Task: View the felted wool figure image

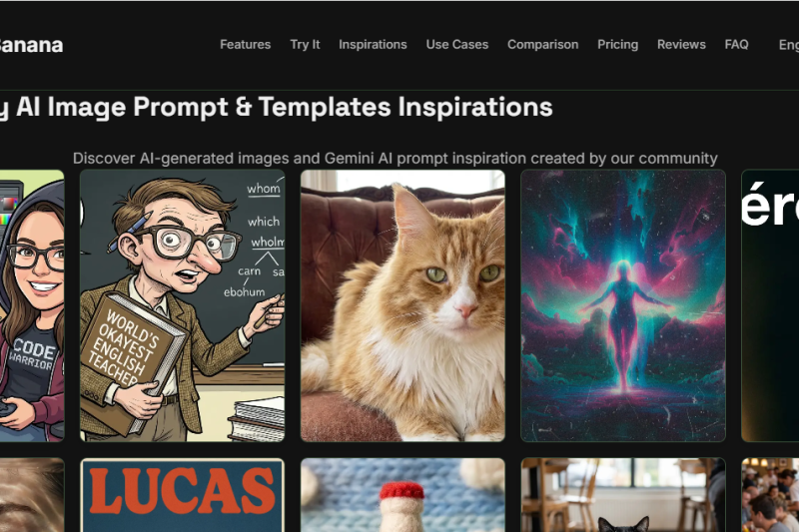Action: 402,495
